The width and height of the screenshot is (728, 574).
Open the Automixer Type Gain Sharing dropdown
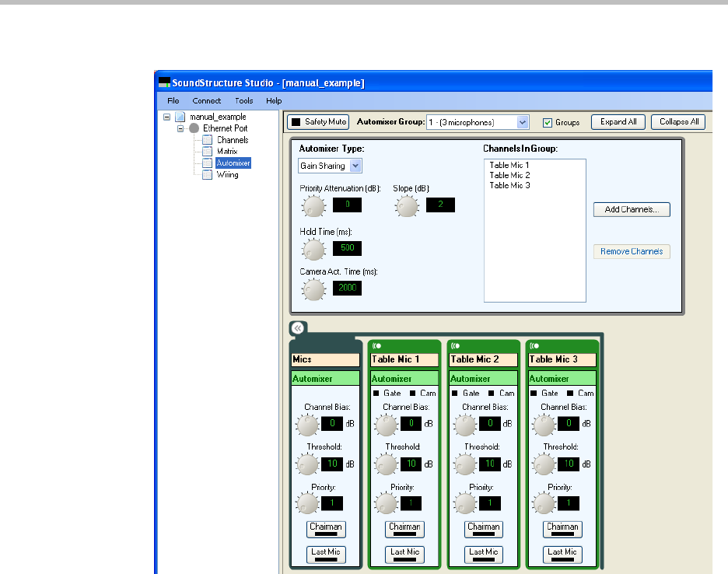pos(355,166)
